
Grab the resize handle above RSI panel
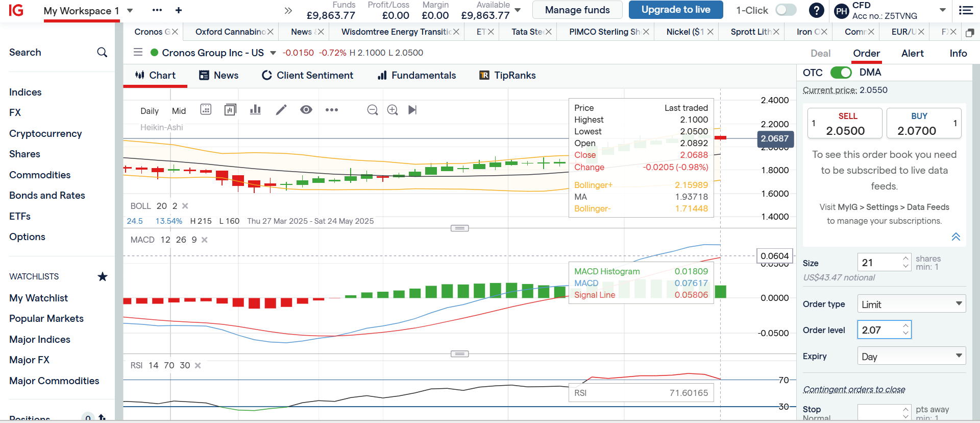pos(459,354)
